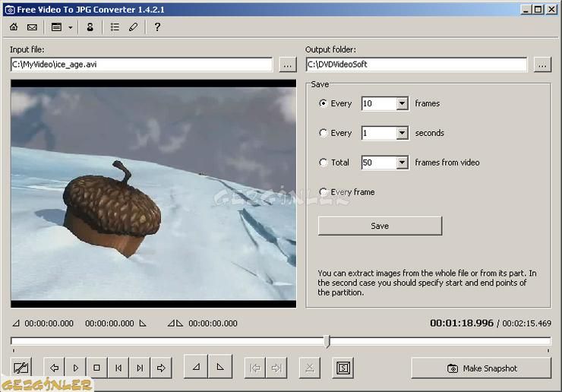The height and width of the screenshot is (392, 562).
Task: Jump to the partition start point
Action: pos(255,368)
